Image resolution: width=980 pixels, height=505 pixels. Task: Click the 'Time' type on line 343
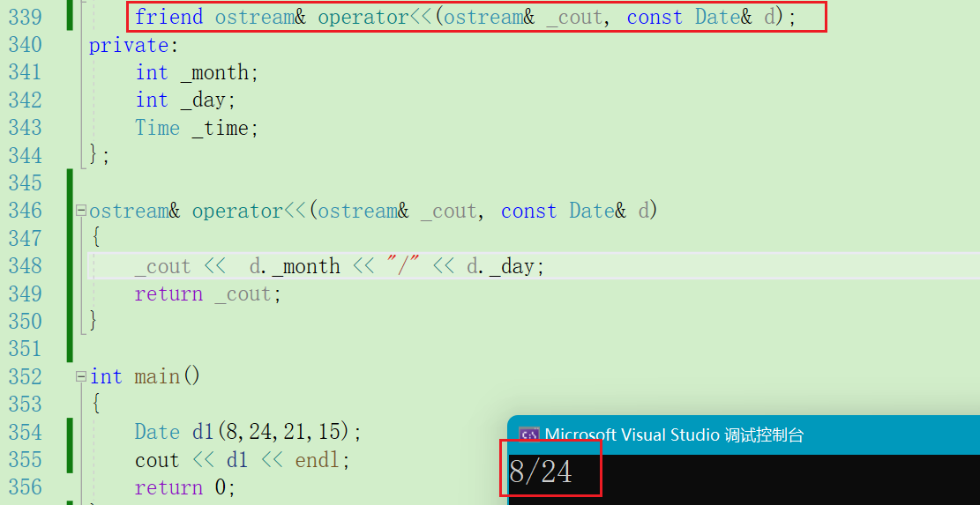tap(158, 128)
